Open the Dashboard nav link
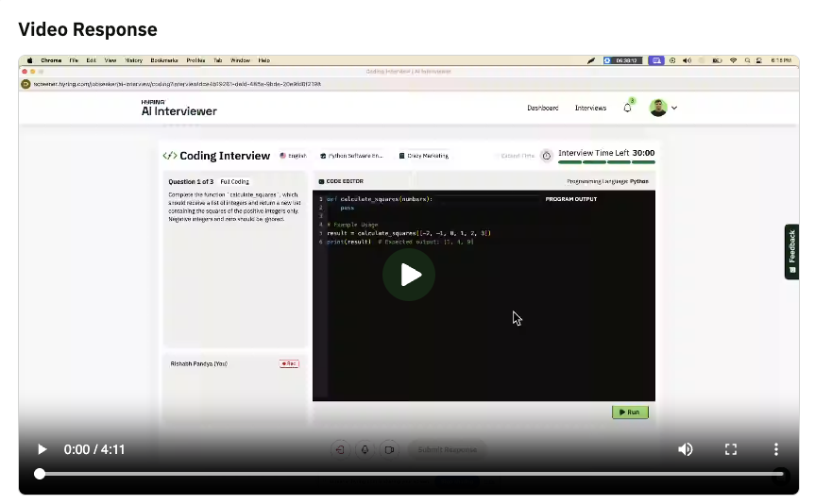Screen dimensions: 815x504 coord(542,108)
